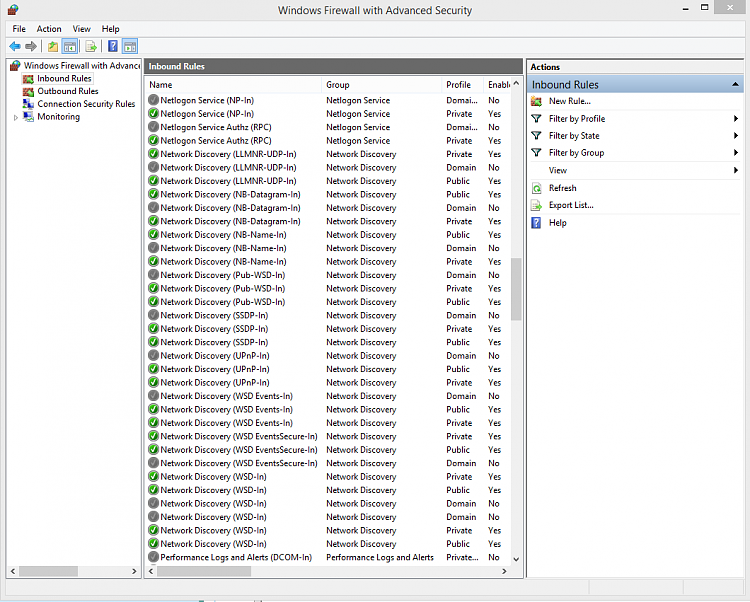Open the View menu in menu bar
This screenshot has width=750, height=602.
click(x=81, y=29)
